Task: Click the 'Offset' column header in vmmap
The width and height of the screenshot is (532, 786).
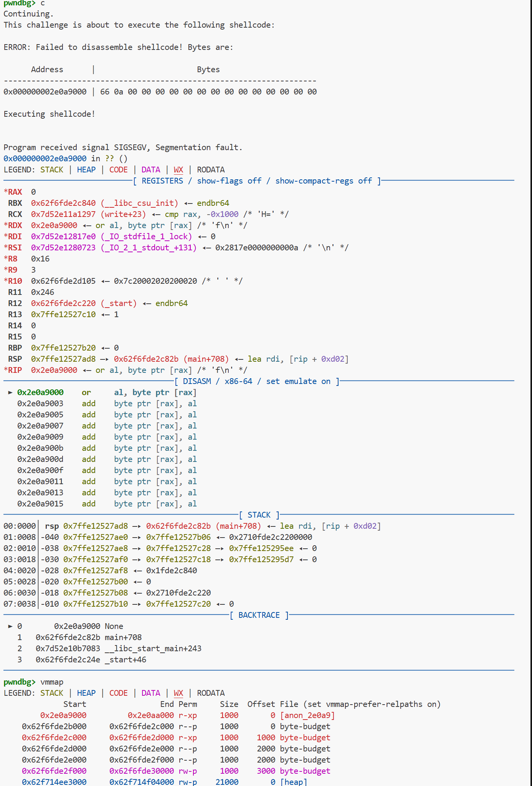Action: coord(261,704)
